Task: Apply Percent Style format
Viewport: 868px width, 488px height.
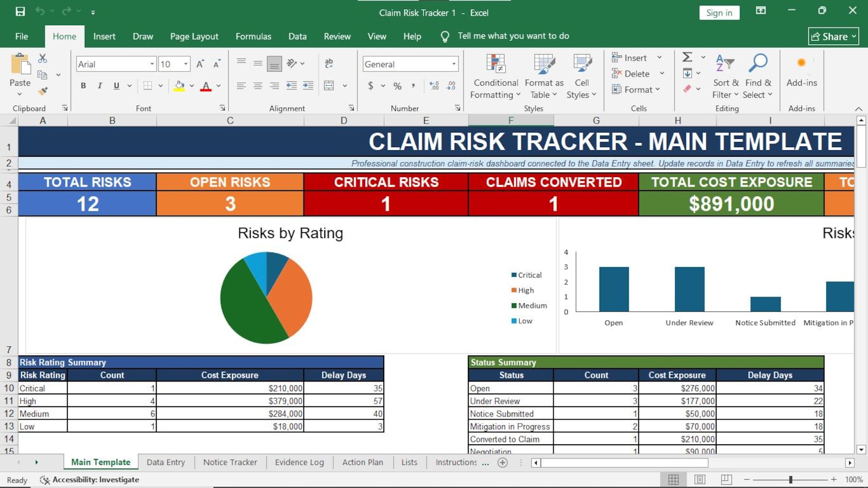Action: [397, 86]
